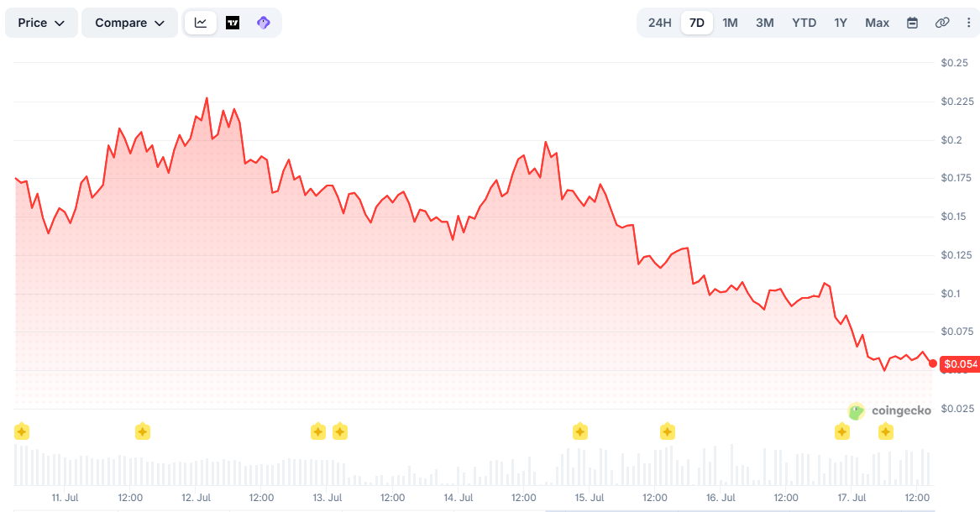The image size is (980, 512).
Task: Select the purple diamond chart icon
Action: [264, 24]
